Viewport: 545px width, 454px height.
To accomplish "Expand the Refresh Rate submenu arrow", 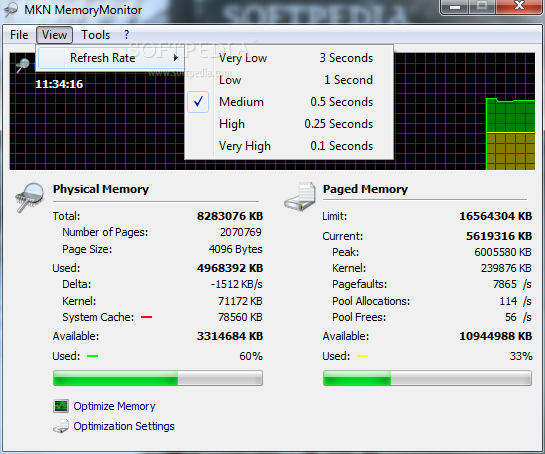I will point(176,58).
